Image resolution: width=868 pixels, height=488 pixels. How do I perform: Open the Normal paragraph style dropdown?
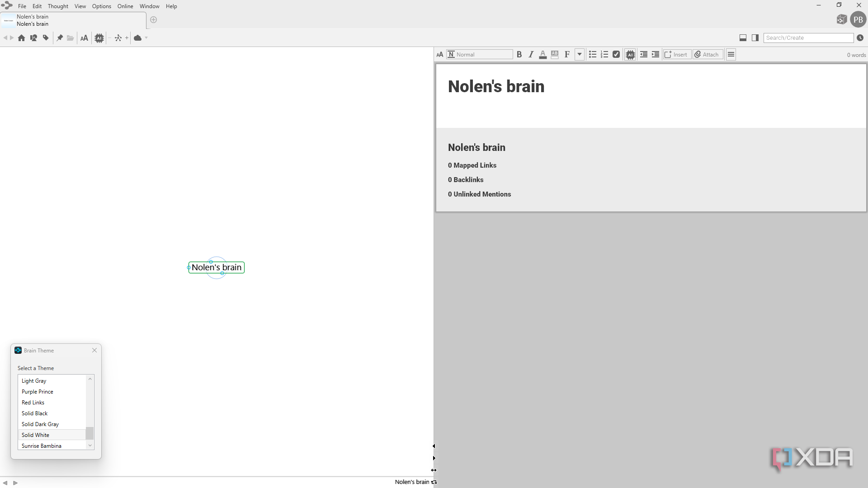pyautogui.click(x=480, y=55)
